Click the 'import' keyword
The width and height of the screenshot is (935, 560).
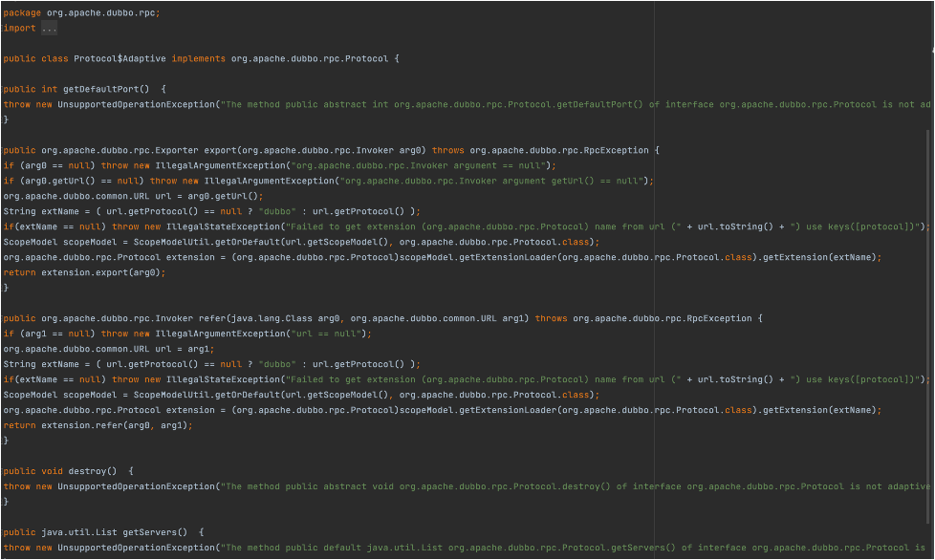[19, 28]
